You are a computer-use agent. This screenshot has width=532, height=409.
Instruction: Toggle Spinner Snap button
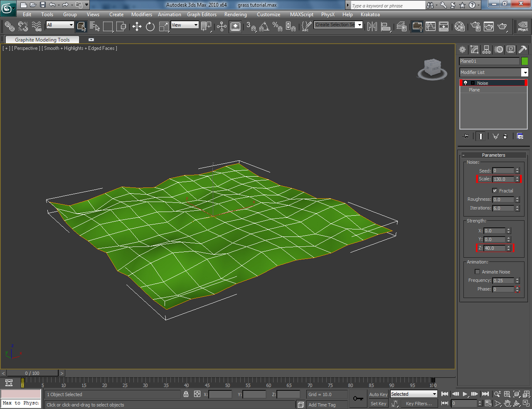(x=291, y=26)
